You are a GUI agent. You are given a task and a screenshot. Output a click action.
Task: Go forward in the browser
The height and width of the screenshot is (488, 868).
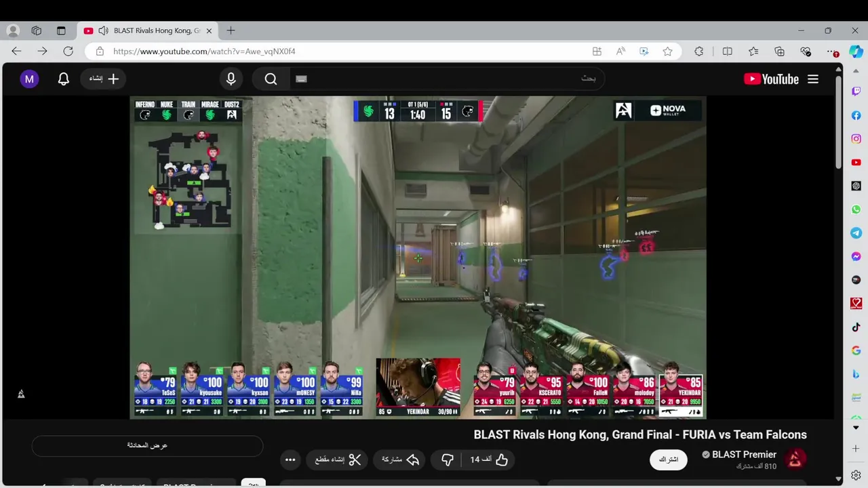point(42,52)
